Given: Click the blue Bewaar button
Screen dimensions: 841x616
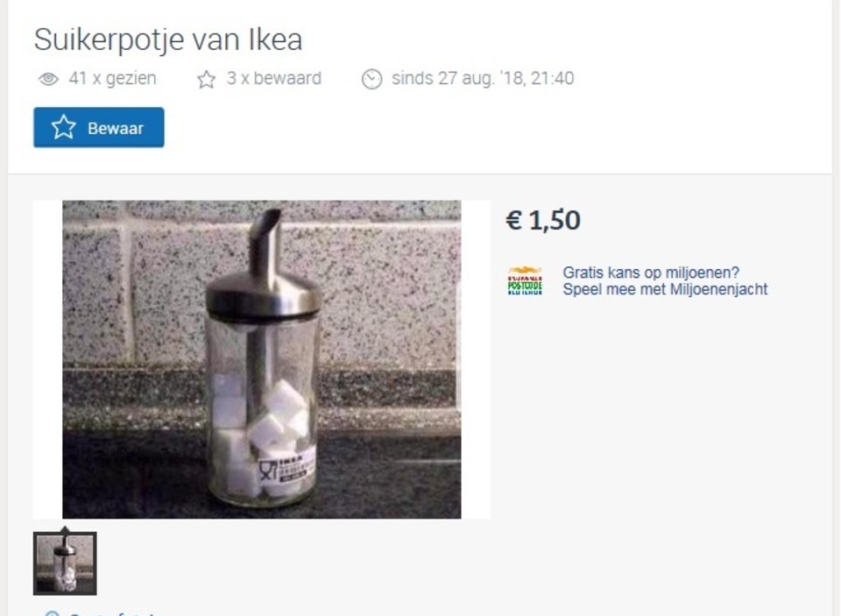Looking at the screenshot, I should [x=99, y=127].
